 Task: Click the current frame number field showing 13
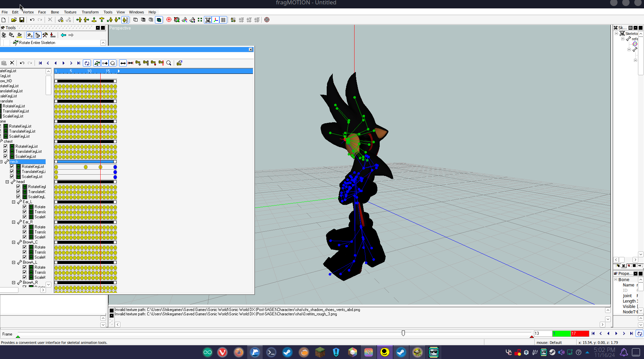click(x=542, y=333)
